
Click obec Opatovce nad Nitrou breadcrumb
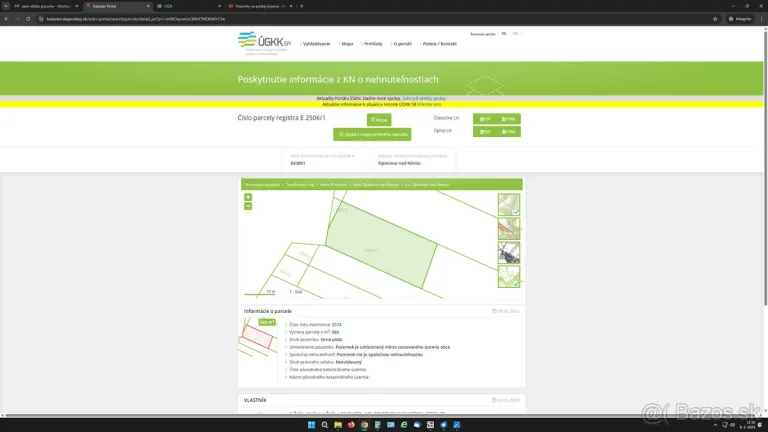[x=376, y=185]
